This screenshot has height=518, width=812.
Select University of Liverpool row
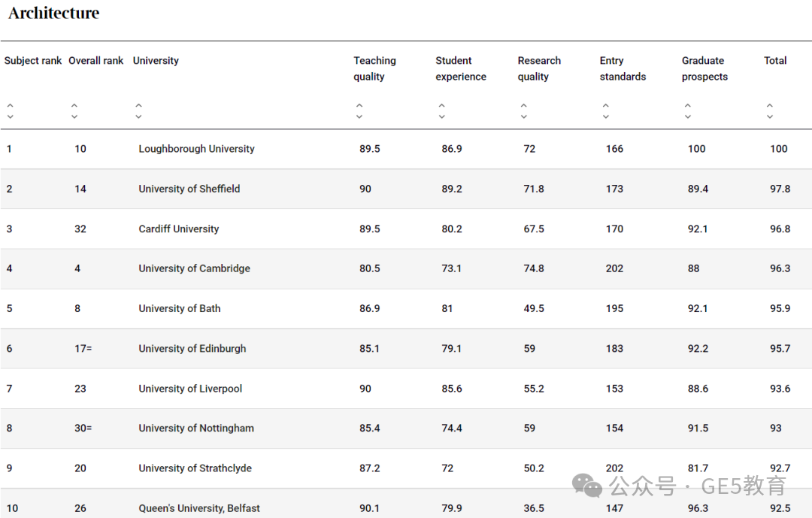point(406,389)
